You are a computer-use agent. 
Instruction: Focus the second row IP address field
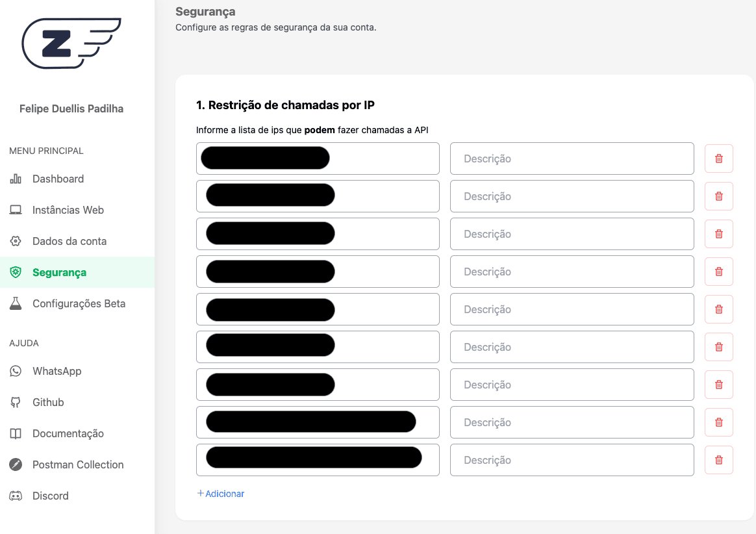(x=318, y=196)
